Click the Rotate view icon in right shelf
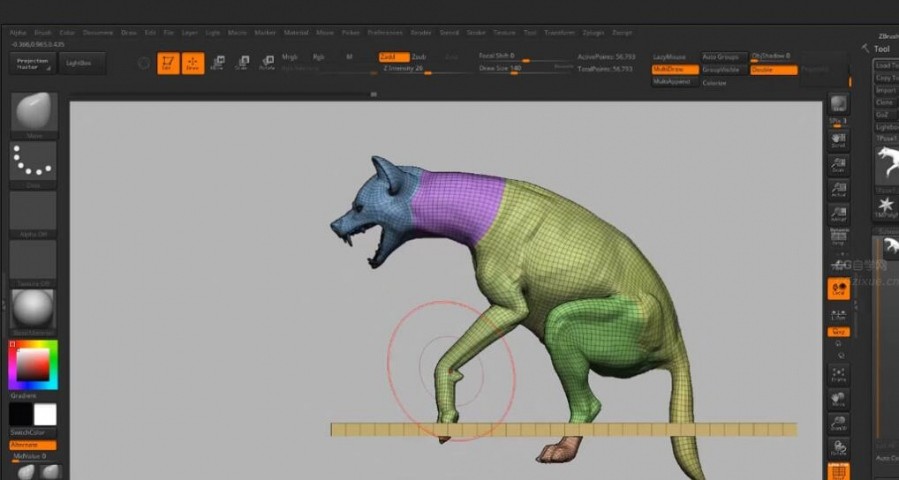This screenshot has height=480, width=899. (x=839, y=448)
